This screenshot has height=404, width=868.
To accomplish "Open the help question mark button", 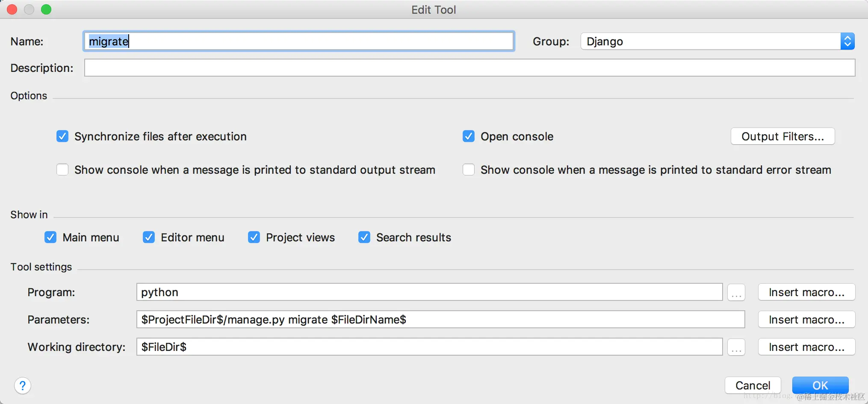I will coord(23,386).
